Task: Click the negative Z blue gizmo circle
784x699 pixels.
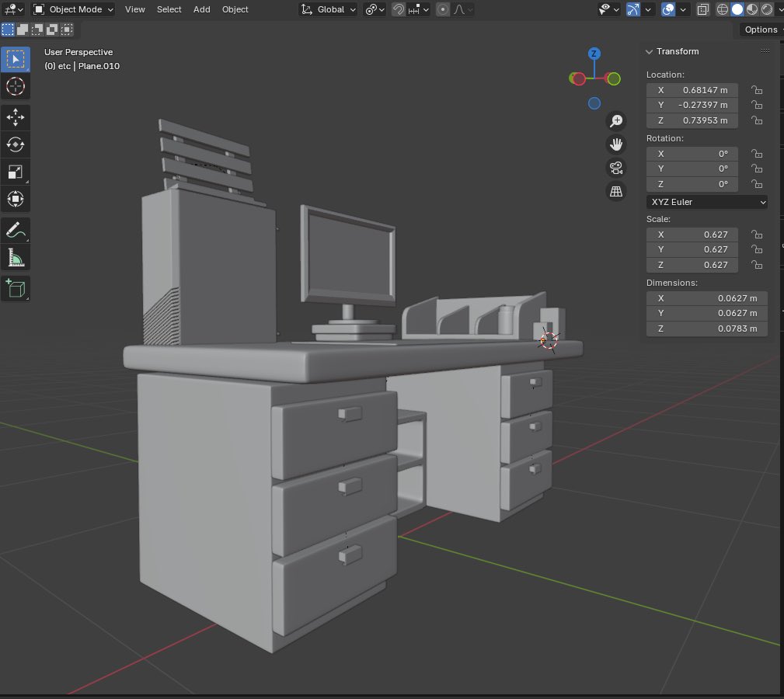Action: point(594,103)
